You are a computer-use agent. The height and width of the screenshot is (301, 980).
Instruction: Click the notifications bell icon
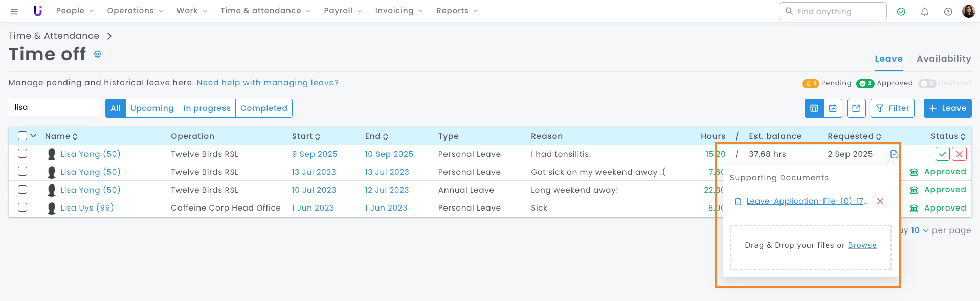[924, 11]
